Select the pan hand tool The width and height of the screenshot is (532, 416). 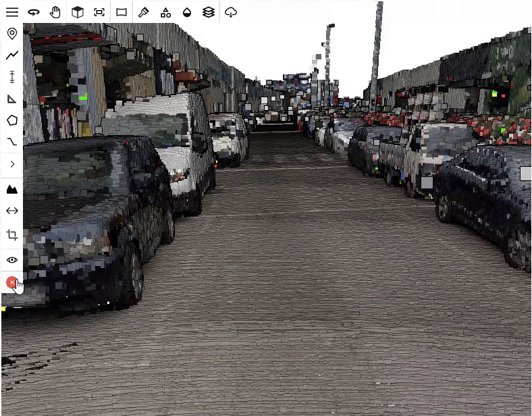55,13
